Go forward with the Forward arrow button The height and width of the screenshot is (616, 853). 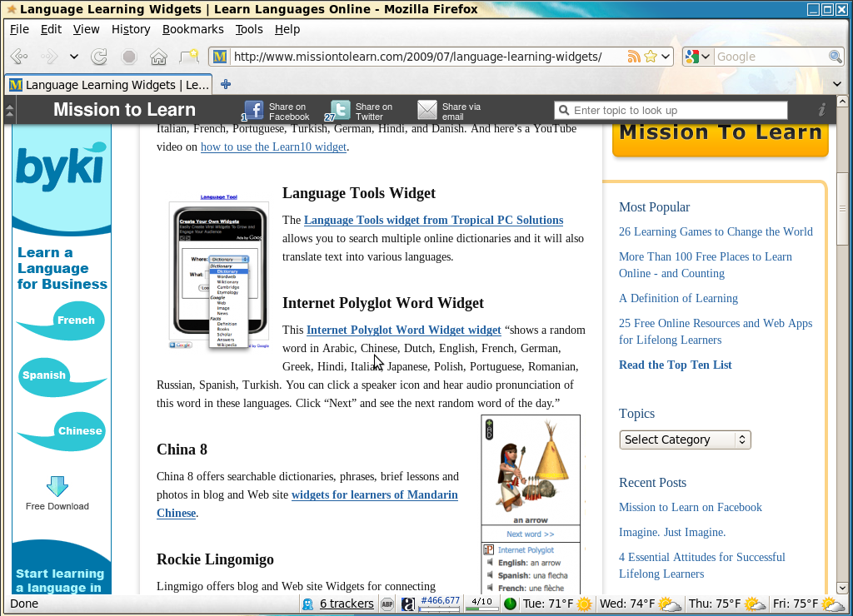coord(49,57)
